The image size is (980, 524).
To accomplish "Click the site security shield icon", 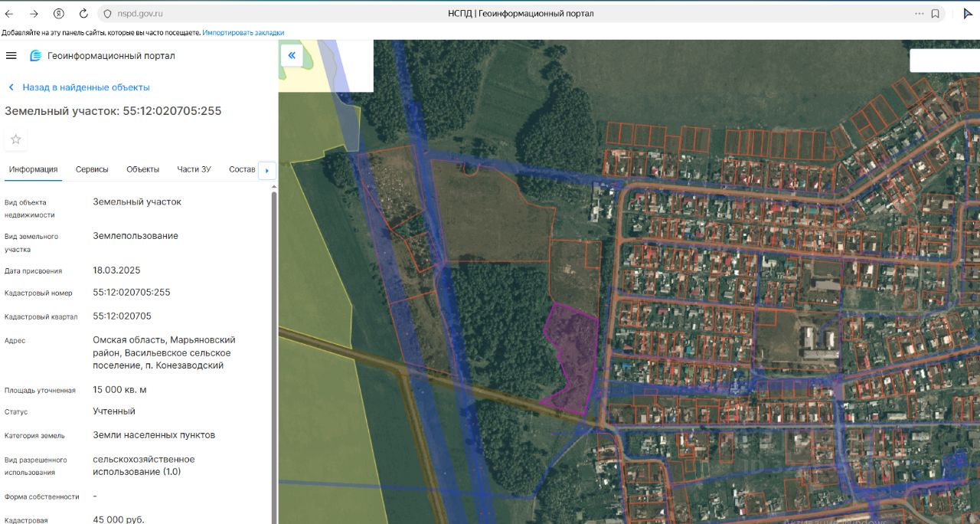I will [107, 14].
